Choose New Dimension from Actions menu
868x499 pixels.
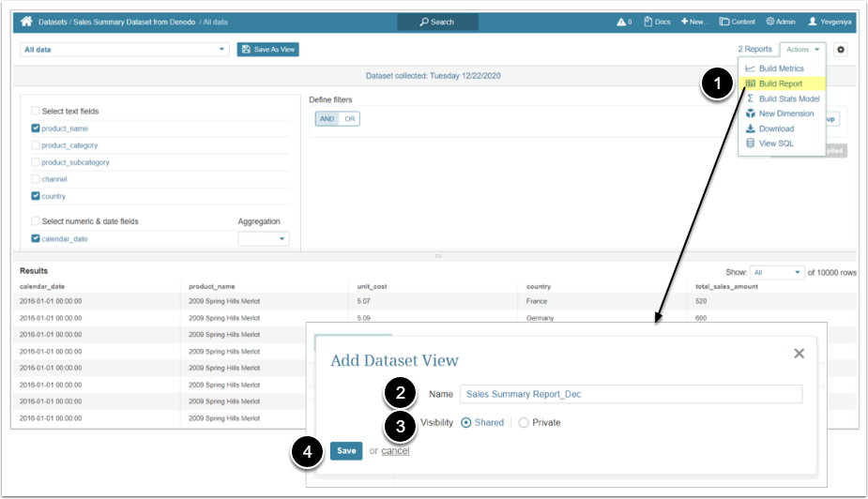coord(780,113)
